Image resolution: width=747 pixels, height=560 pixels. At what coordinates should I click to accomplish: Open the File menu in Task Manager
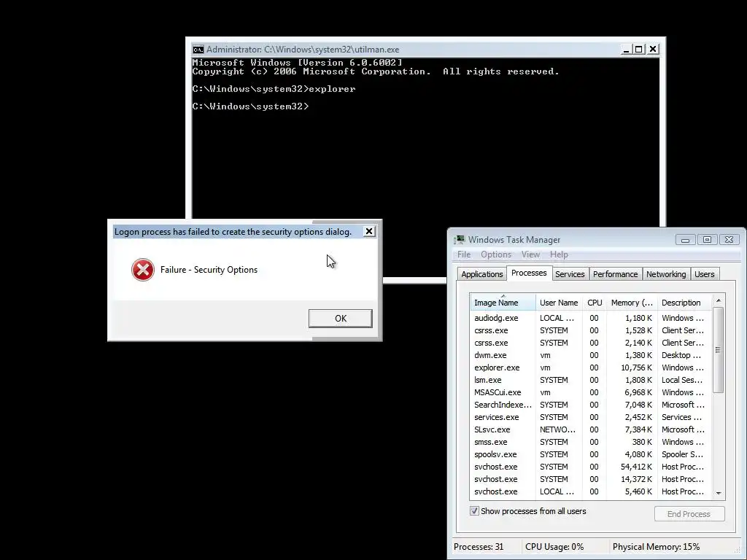463,254
